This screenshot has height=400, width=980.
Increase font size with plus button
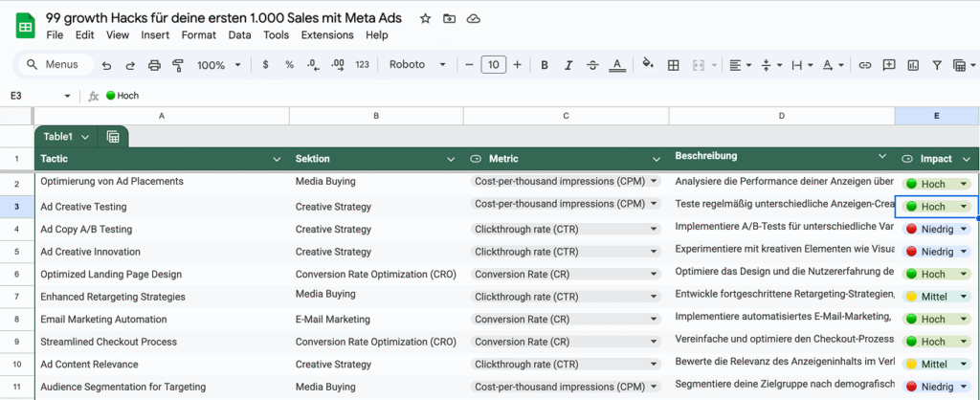[x=518, y=65]
